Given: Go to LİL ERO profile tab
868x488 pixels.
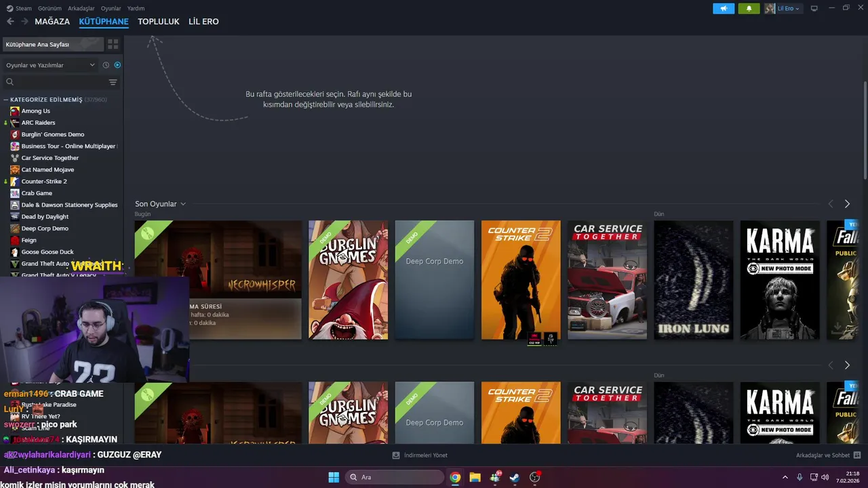Looking at the screenshot, I should click(x=203, y=22).
